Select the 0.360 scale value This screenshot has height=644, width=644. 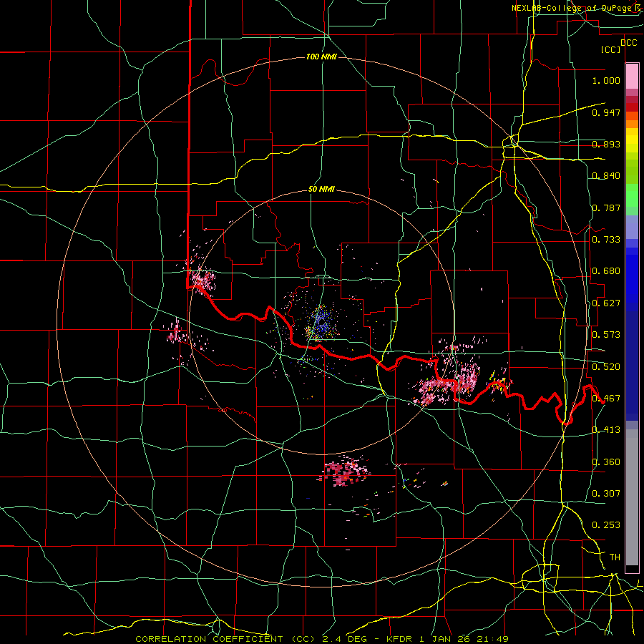(606, 462)
